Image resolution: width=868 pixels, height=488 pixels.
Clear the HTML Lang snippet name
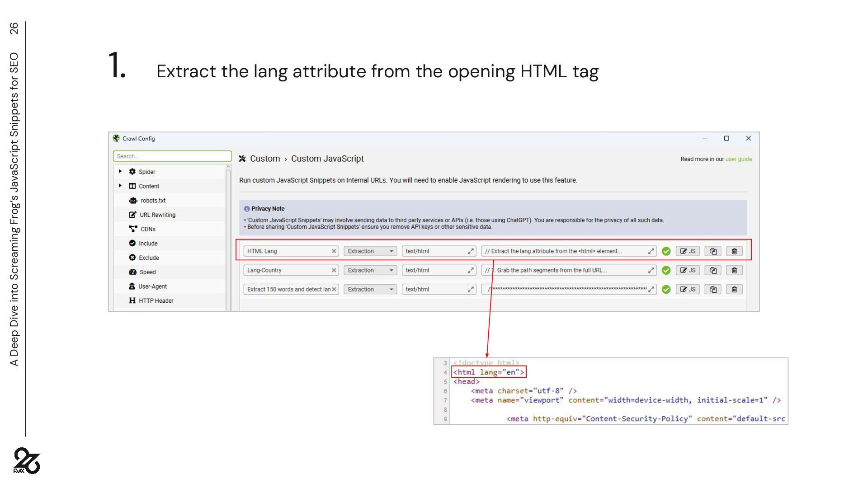pyautogui.click(x=334, y=251)
